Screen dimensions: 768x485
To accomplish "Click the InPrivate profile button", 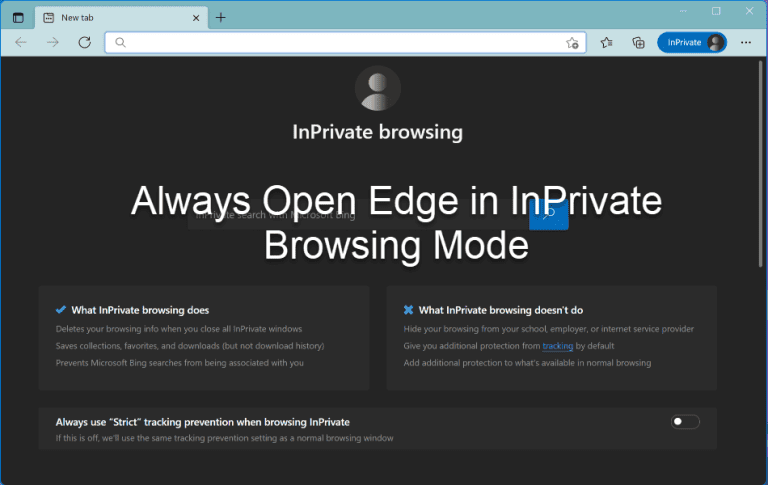I will [692, 43].
